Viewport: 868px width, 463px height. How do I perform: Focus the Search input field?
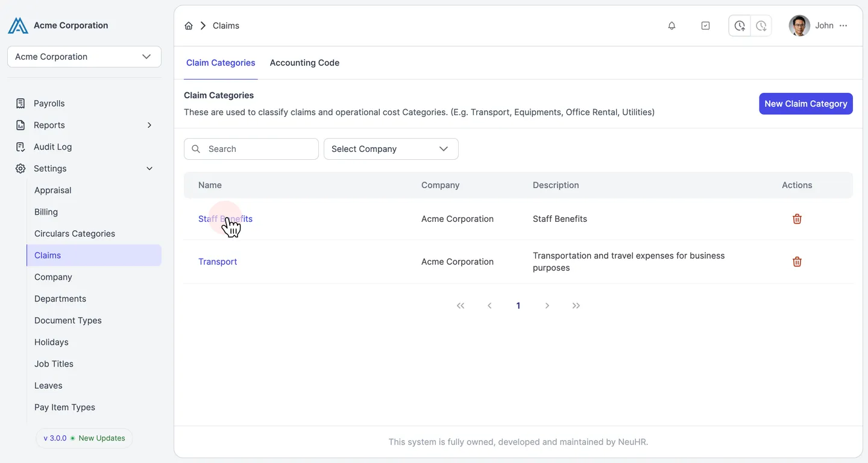[251, 149]
